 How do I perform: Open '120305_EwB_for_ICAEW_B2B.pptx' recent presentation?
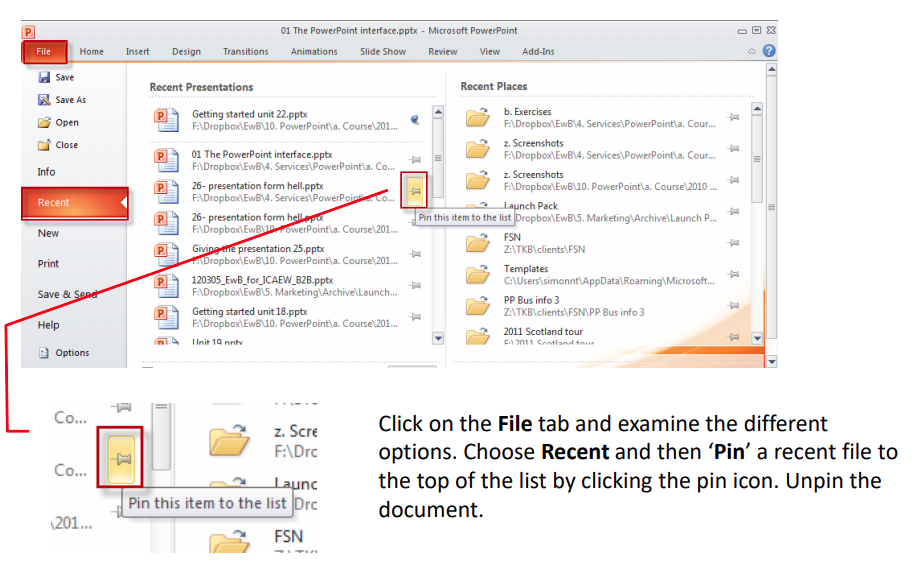point(262,281)
